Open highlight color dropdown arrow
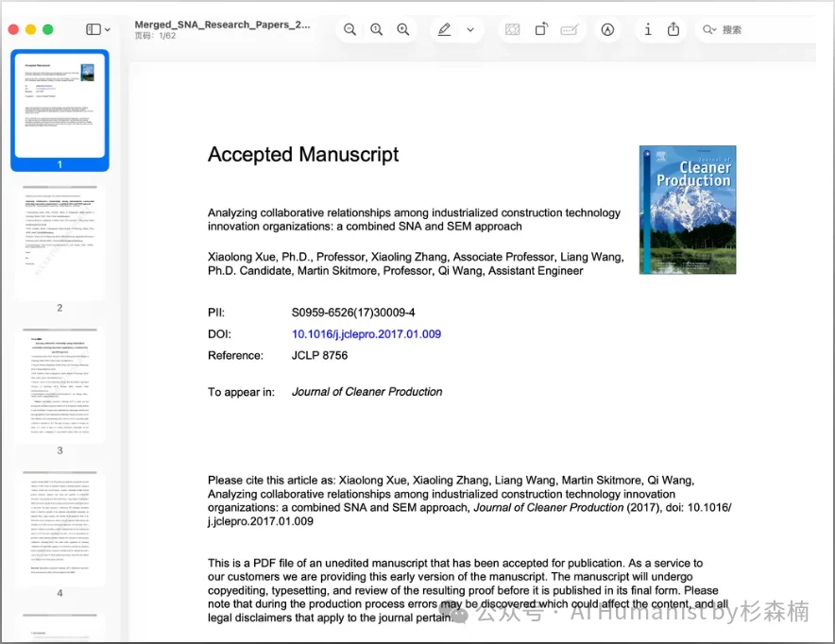Image resolution: width=835 pixels, height=644 pixels. click(x=469, y=30)
